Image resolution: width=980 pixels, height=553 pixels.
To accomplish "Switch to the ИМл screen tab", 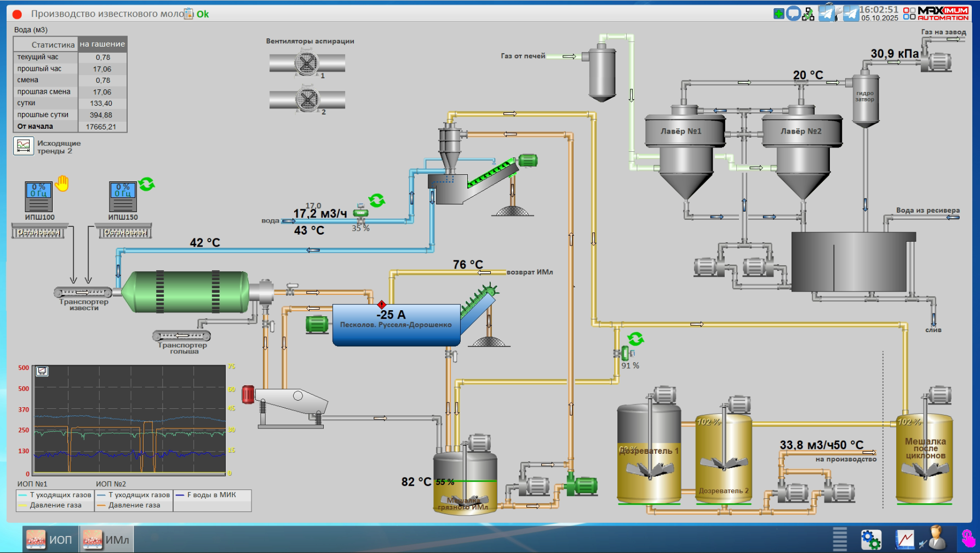I will coord(106,539).
